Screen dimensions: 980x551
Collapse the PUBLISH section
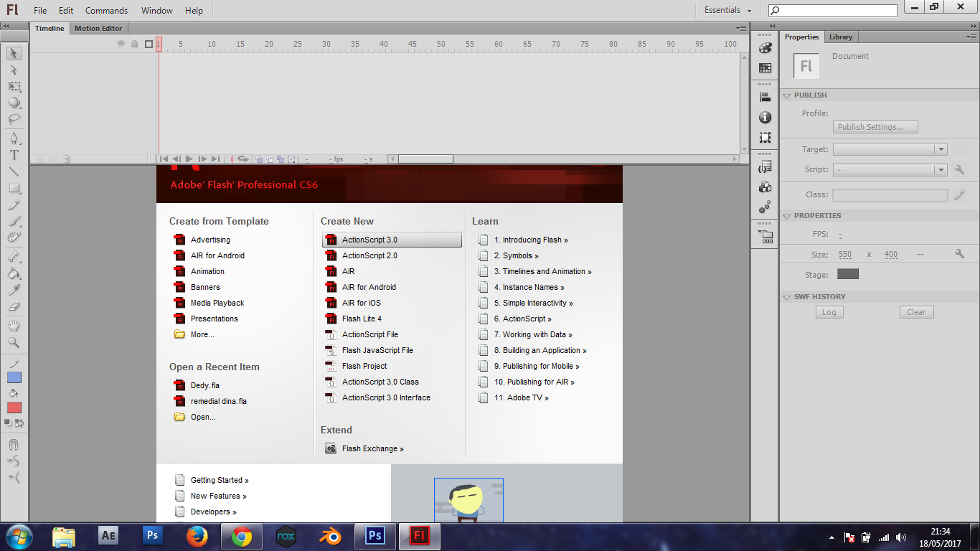(x=787, y=95)
